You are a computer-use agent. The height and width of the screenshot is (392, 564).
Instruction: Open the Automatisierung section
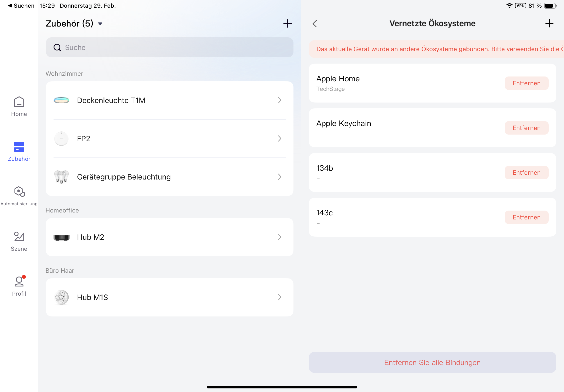coord(19,196)
